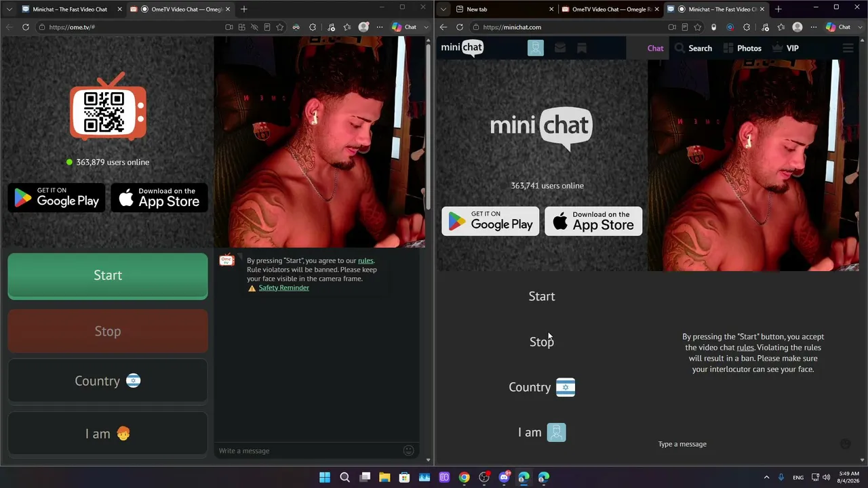Switch to the Photos tab in Minichat
This screenshot has width=868, height=488.
(743, 48)
